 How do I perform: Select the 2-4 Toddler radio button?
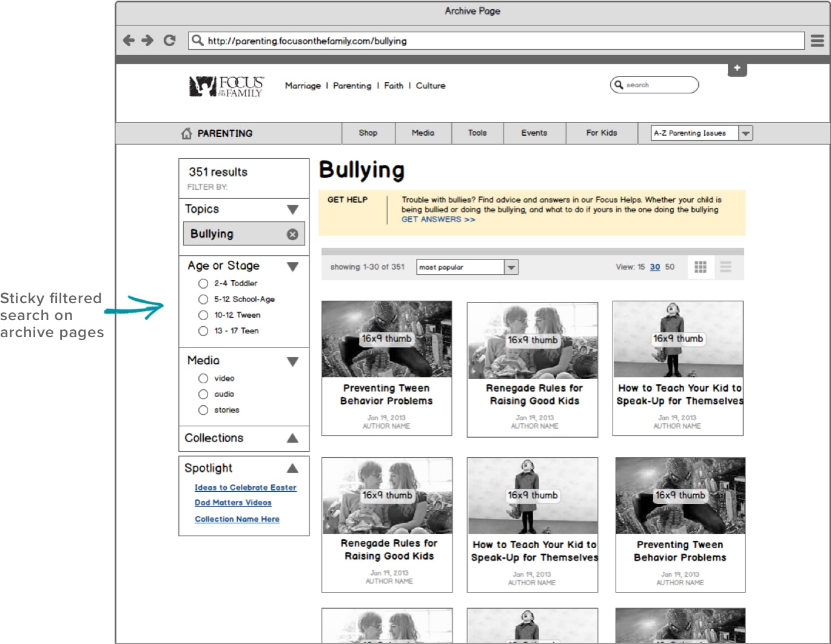point(203,284)
